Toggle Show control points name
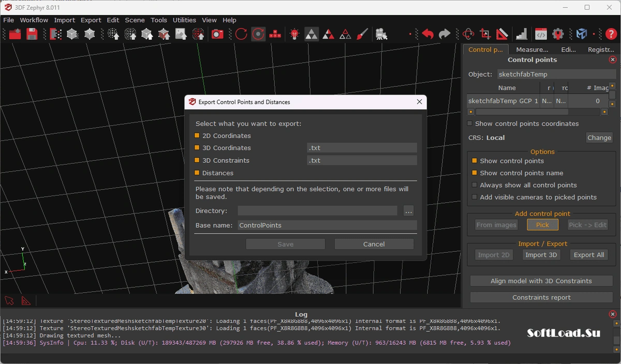621x364 pixels. pyautogui.click(x=475, y=173)
